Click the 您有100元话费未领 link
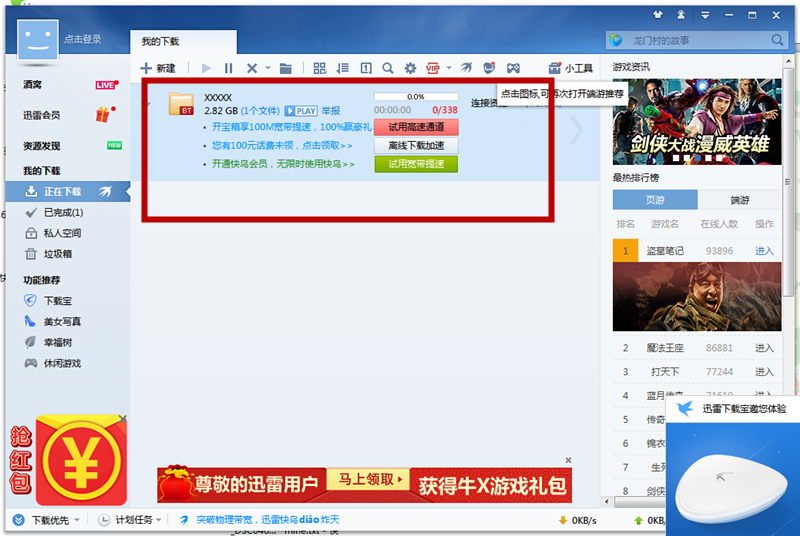 click(282, 146)
